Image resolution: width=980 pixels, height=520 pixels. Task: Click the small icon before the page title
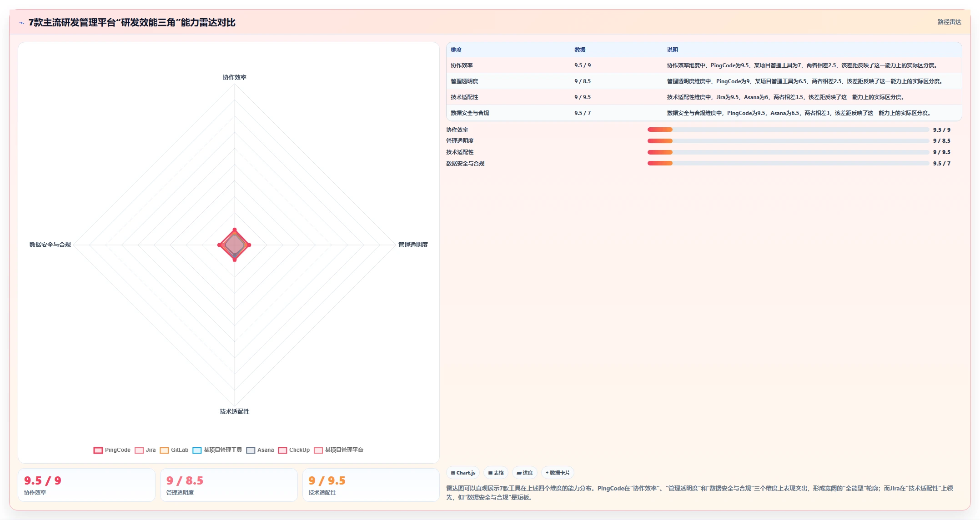(x=21, y=23)
